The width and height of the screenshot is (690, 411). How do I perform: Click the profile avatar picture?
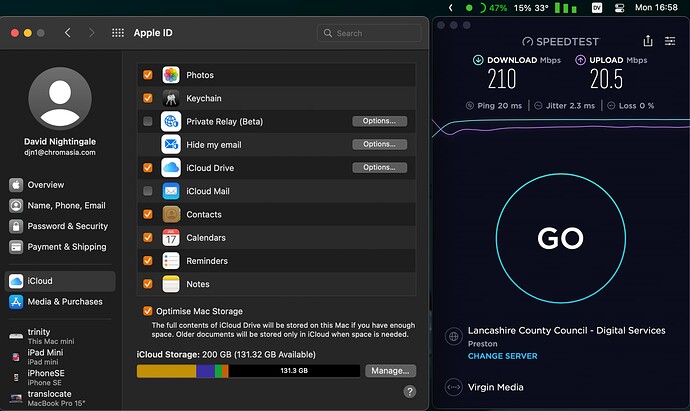point(60,99)
